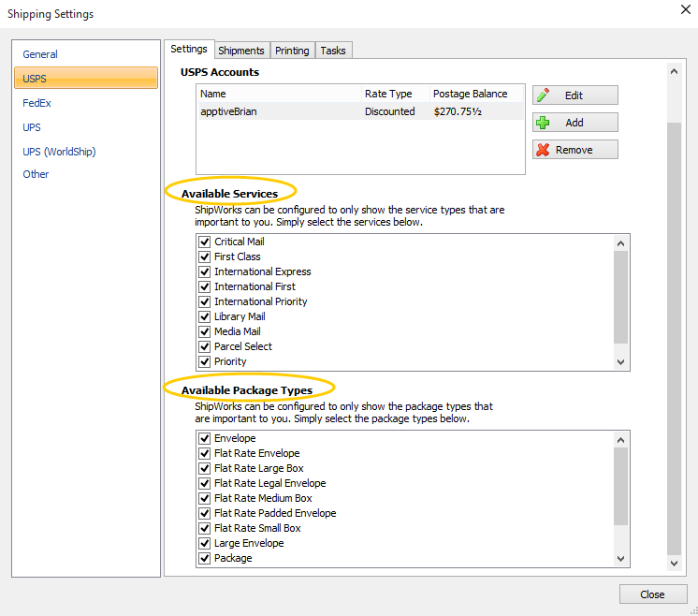
Task: Select the Settings tab
Action: [189, 49]
